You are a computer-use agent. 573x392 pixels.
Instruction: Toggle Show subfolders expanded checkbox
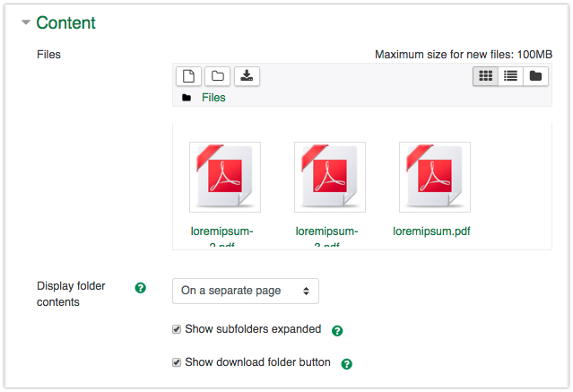(x=177, y=330)
